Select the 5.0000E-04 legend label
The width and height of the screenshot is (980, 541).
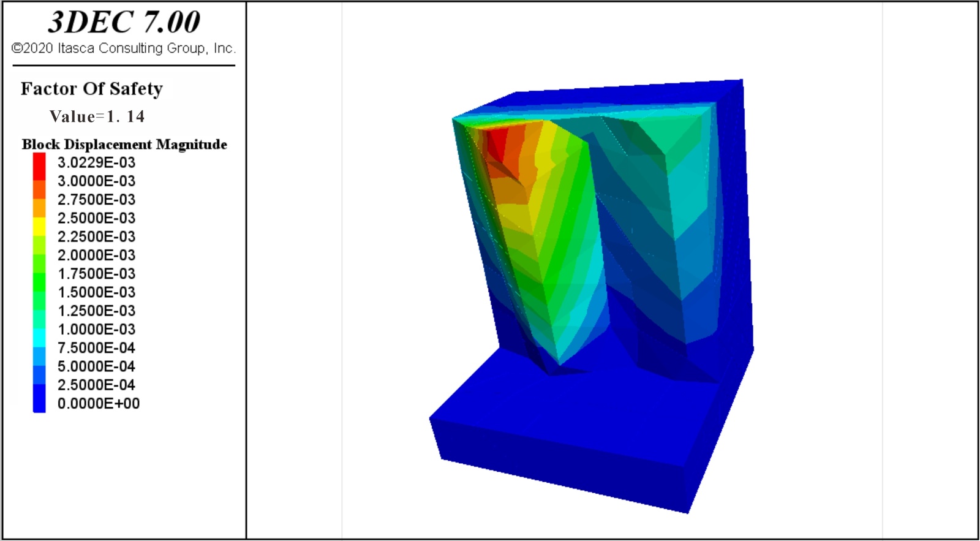pos(96,366)
